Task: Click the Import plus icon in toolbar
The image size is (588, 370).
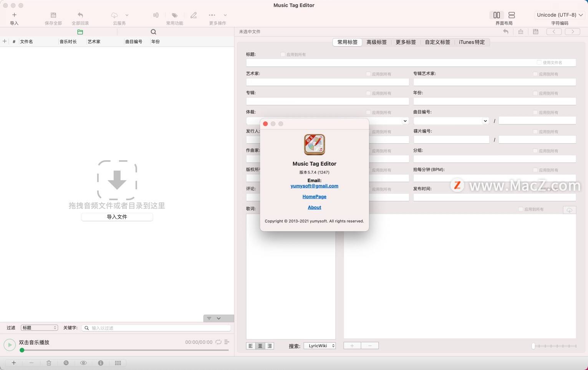Action: click(14, 15)
